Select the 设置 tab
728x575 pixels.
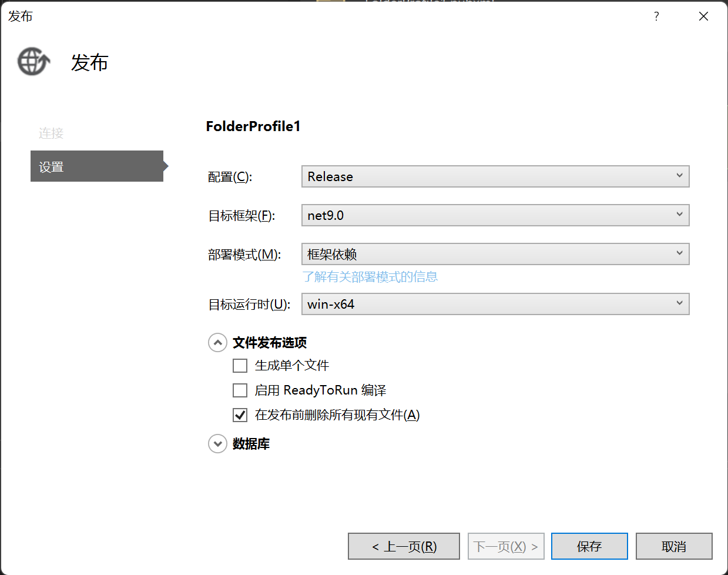coord(97,166)
